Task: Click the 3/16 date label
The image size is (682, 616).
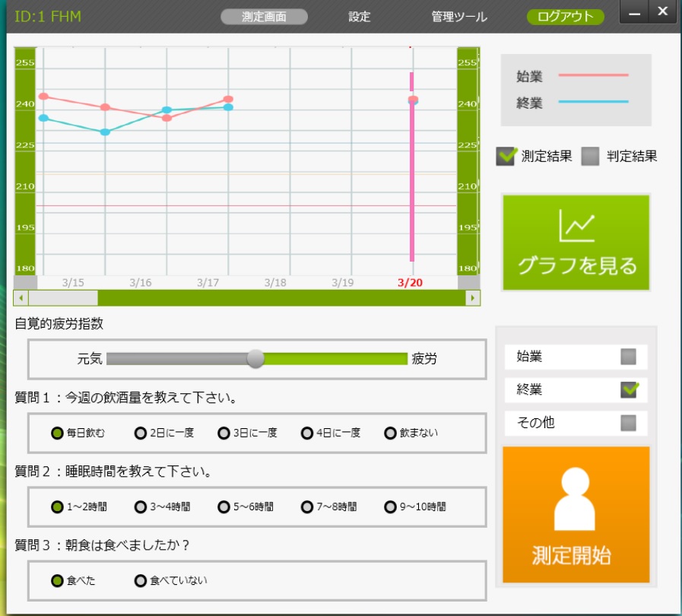Action: (x=141, y=283)
